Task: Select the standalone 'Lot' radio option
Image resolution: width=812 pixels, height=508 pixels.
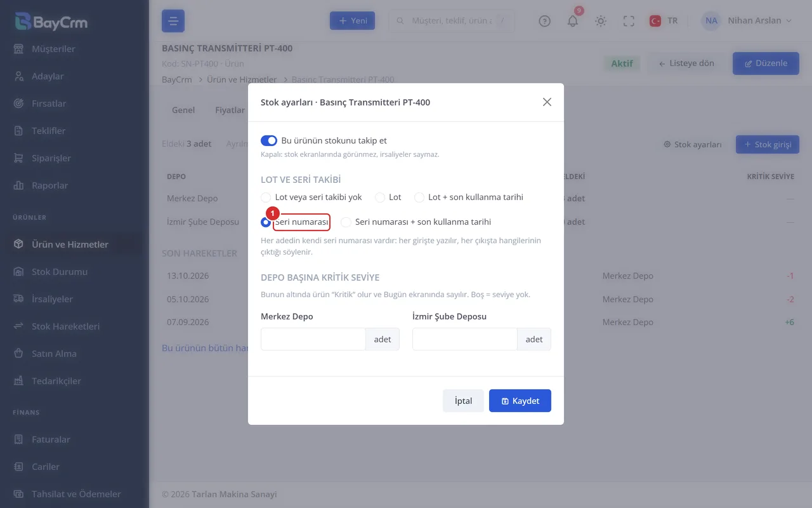Action: pos(380,197)
